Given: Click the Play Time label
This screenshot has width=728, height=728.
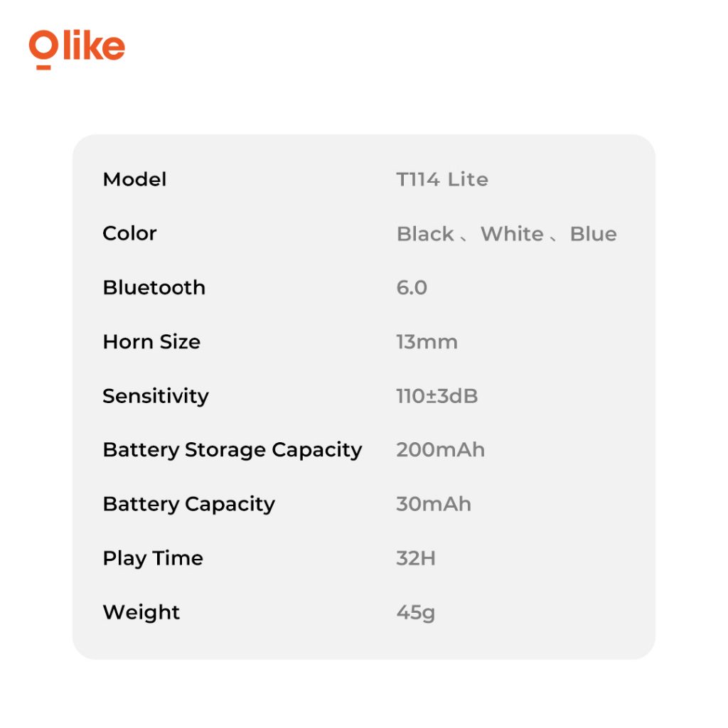Looking at the screenshot, I should [153, 558].
